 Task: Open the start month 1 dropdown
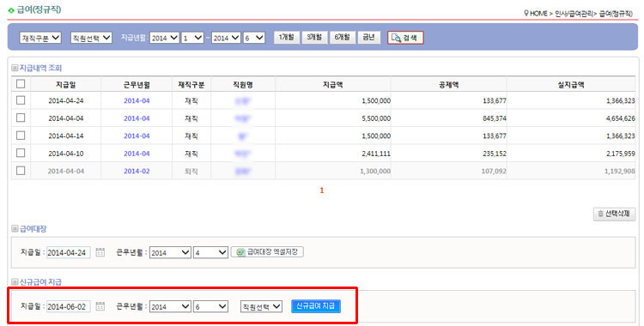[x=192, y=38]
